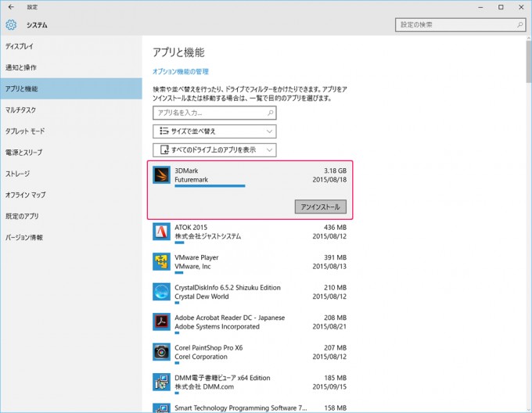Click the 3DMark size usage bar
Screen dimensions: 532x413
pos(210,186)
